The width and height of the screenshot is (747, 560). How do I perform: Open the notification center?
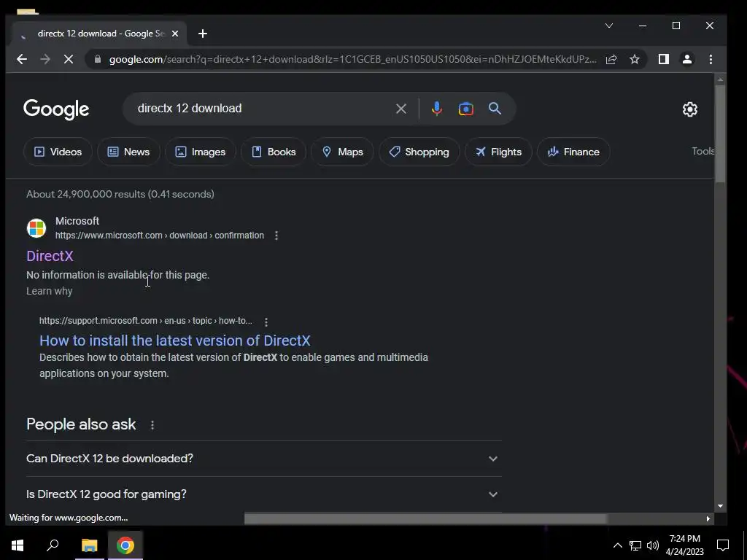(x=723, y=545)
